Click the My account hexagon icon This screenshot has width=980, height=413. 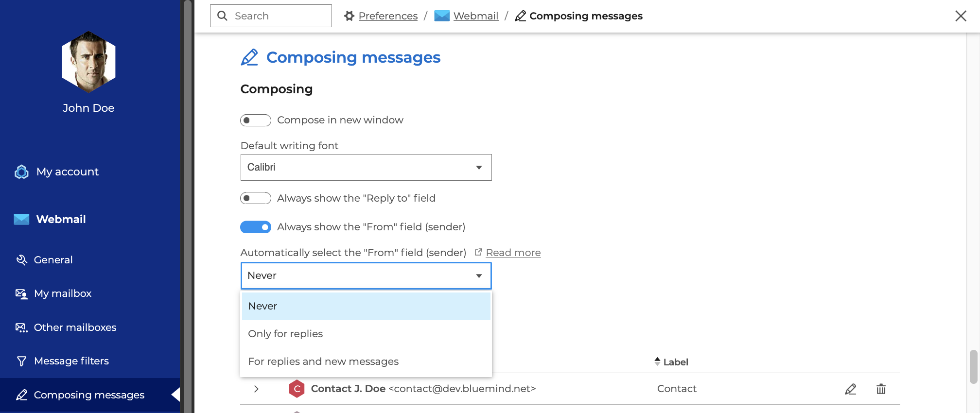point(21,172)
